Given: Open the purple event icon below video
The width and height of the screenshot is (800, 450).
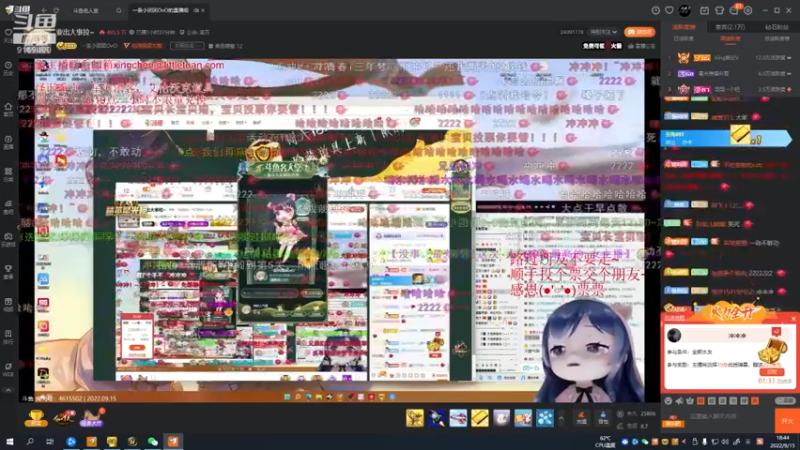Looking at the screenshot, I should point(92,418).
